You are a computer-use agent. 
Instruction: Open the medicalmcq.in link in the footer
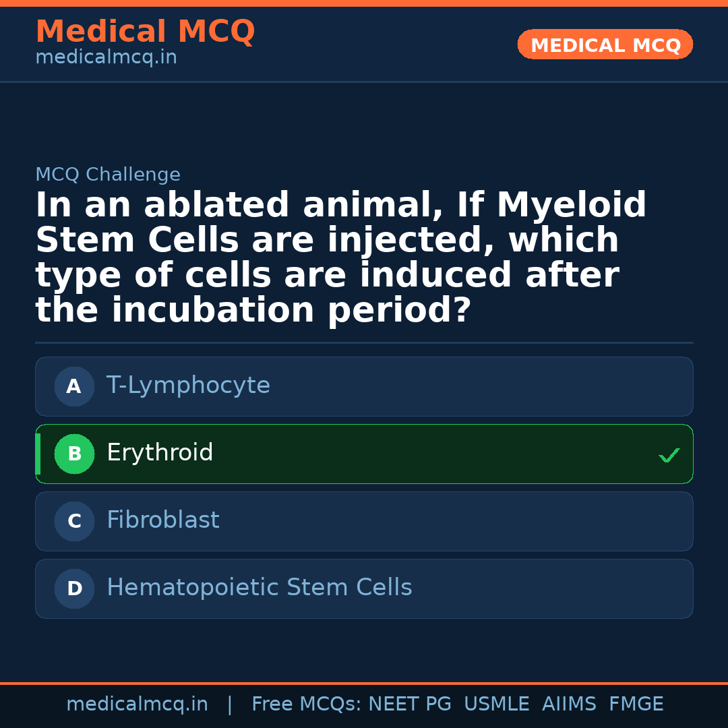click(x=137, y=704)
